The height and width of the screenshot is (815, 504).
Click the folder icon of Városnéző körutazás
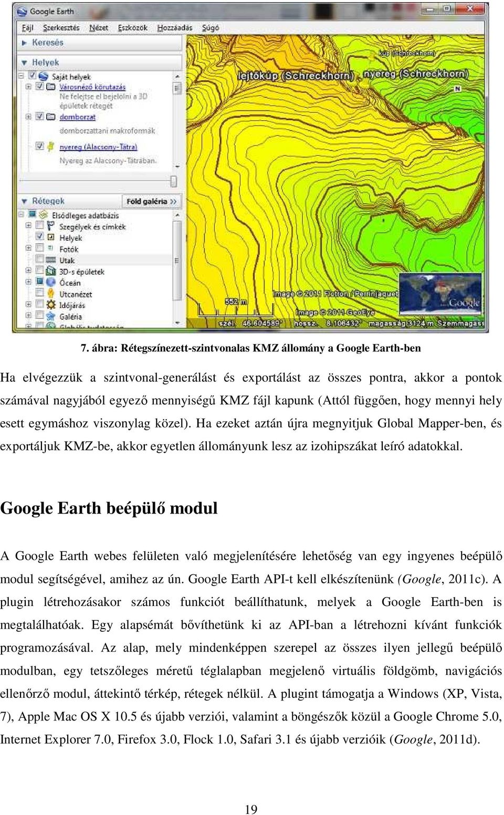click(51, 87)
